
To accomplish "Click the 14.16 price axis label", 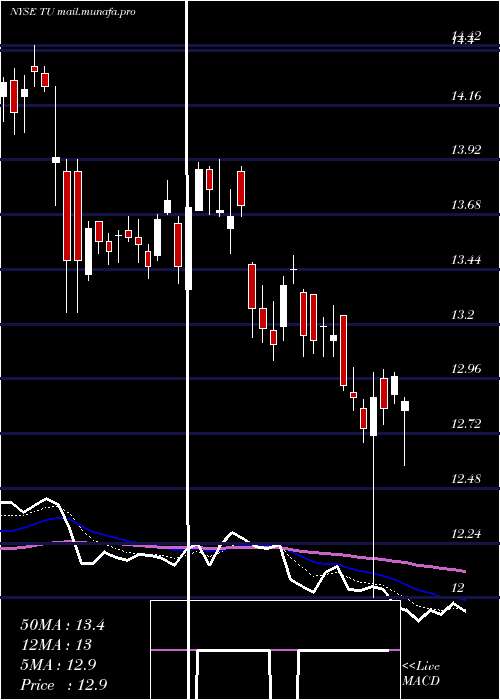I will point(466,96).
